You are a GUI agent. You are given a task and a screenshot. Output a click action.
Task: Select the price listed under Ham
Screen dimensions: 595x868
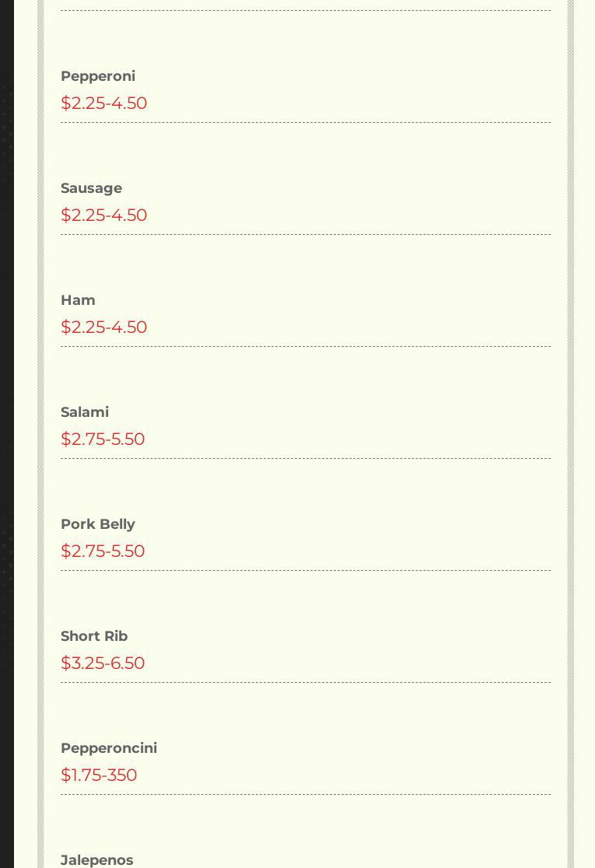point(103,327)
